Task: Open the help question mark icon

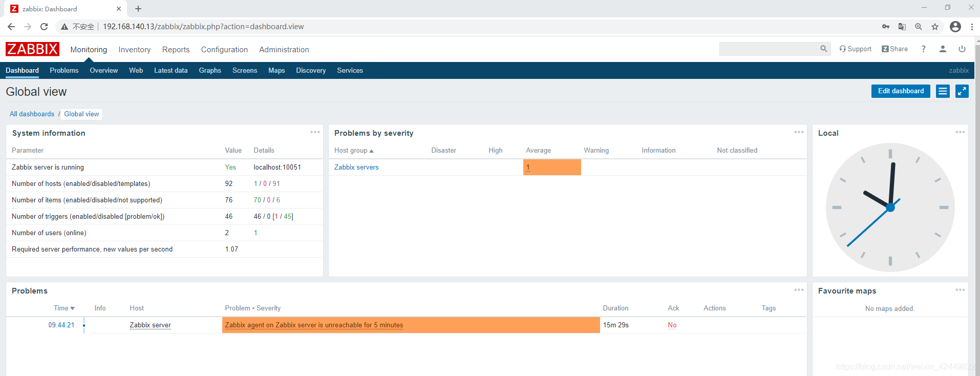Action: pyautogui.click(x=923, y=49)
